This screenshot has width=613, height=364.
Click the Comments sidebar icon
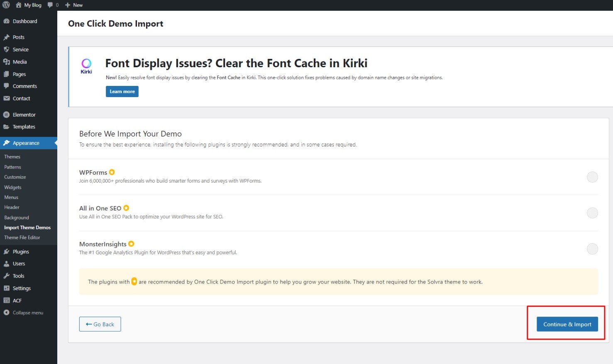tap(6, 86)
